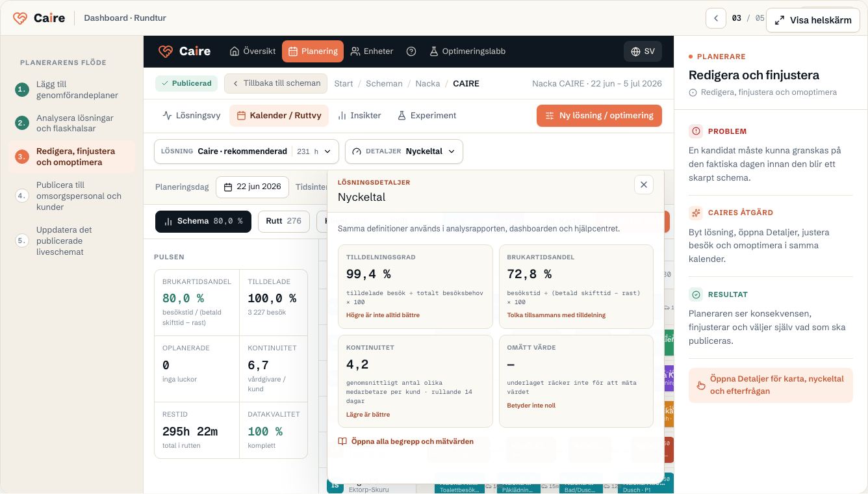Expand the Detaljer Nyckeltal dropdown
Image resolution: width=868 pixels, height=494 pixels.
(404, 151)
